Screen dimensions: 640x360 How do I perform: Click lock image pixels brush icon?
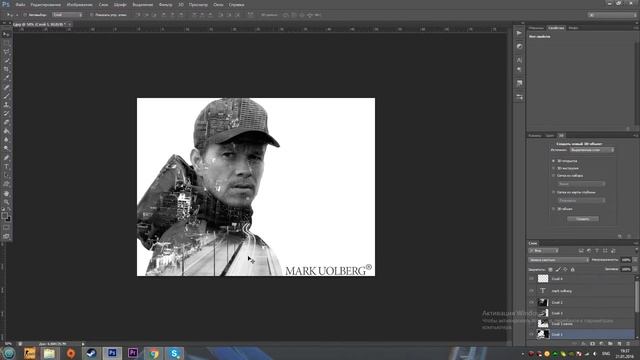(x=558, y=269)
